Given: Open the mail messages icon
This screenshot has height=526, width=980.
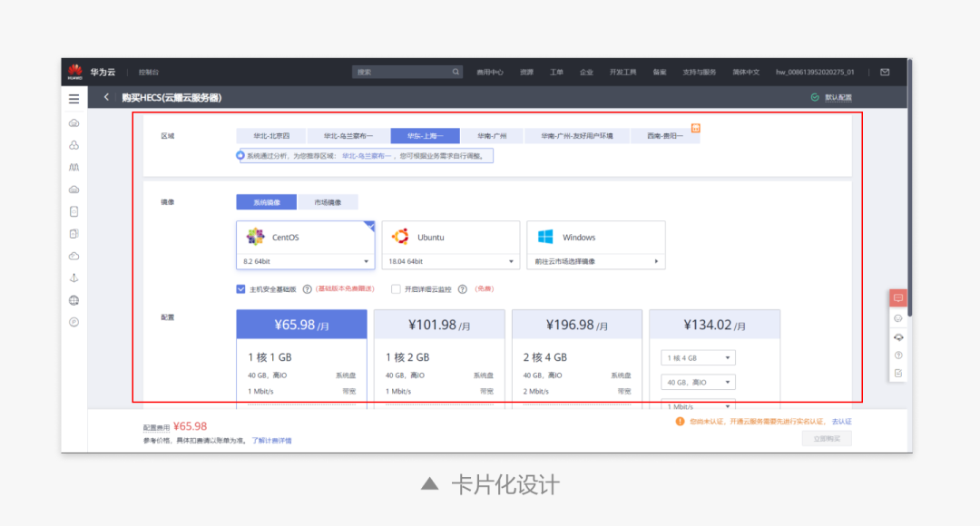Looking at the screenshot, I should point(885,72).
